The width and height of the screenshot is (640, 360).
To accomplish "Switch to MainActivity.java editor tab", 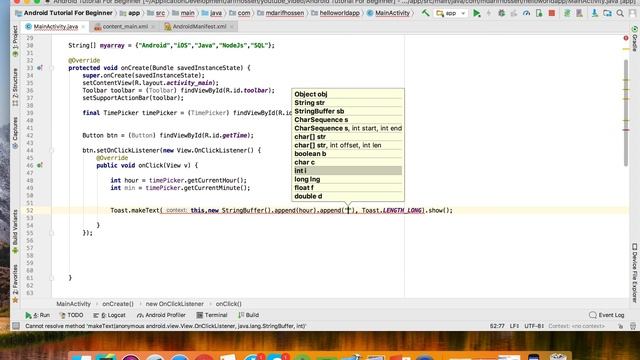I will click(55, 27).
